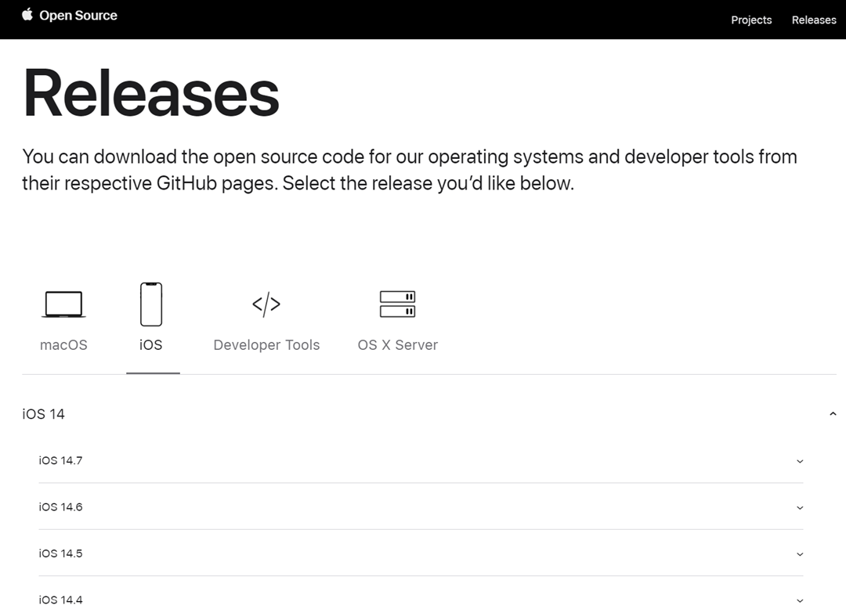The height and width of the screenshot is (616, 846).
Task: Collapse the iOS 14 section
Action: [x=833, y=412]
